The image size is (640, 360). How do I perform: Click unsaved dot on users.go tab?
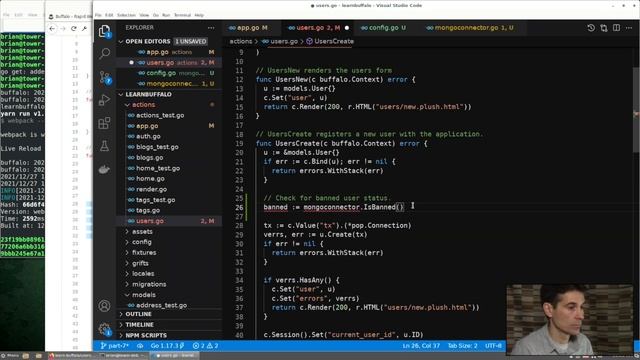[347, 28]
